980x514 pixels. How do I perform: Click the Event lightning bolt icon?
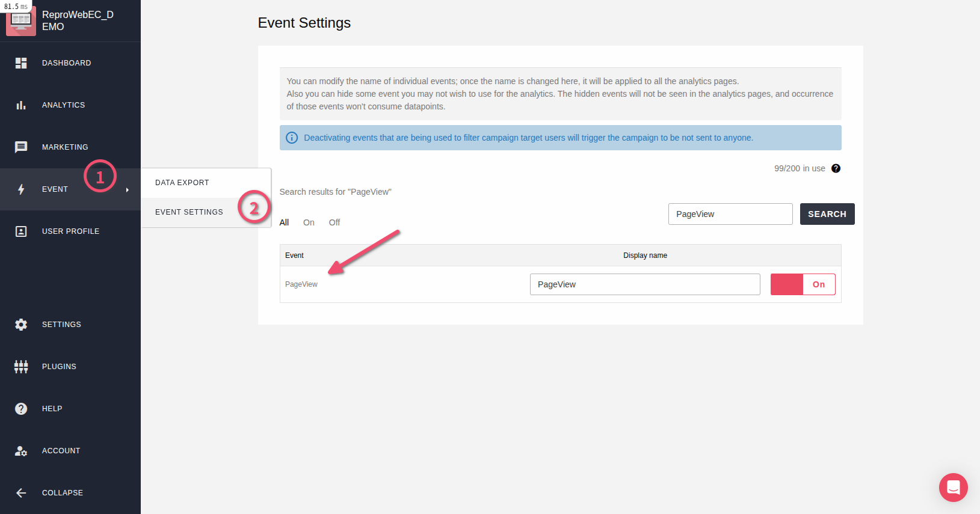21,189
